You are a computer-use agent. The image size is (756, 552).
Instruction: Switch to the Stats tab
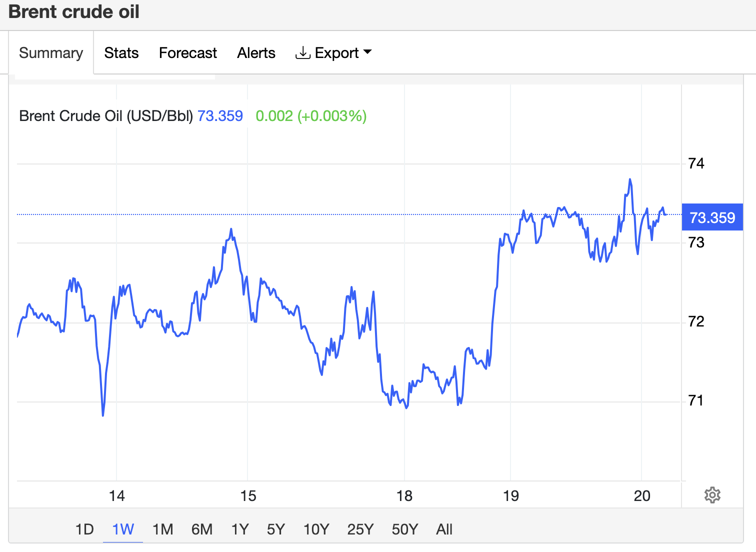121,53
